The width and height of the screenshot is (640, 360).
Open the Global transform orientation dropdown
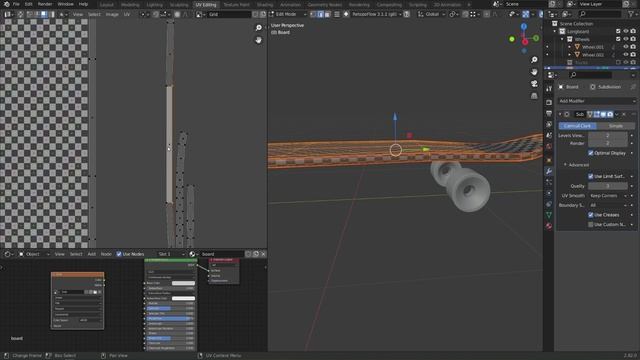(431, 14)
